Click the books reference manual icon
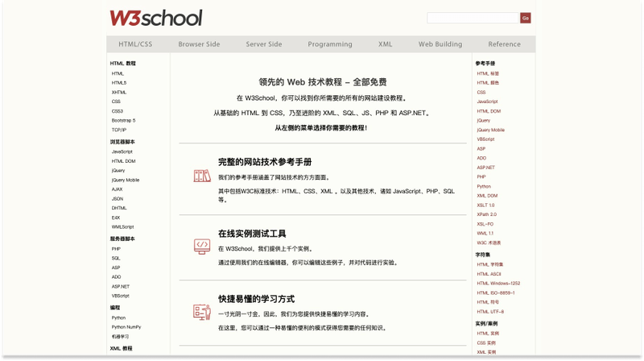The width and height of the screenshot is (644, 361). pyautogui.click(x=202, y=176)
